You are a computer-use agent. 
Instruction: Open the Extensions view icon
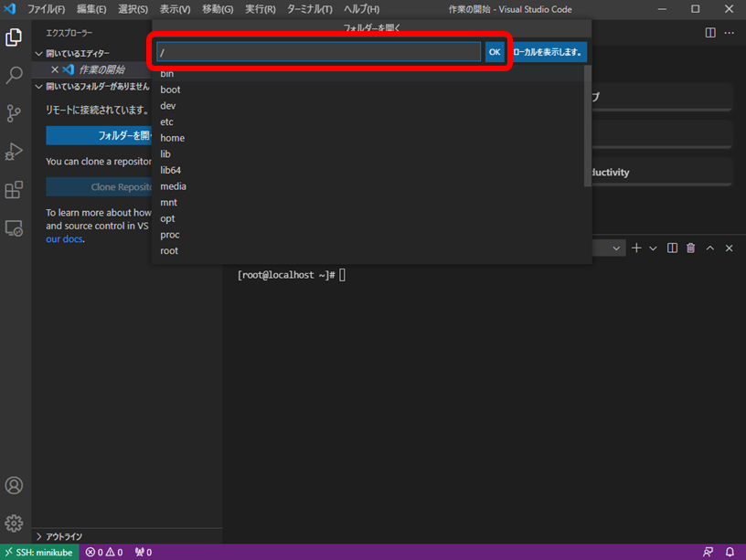(x=14, y=190)
